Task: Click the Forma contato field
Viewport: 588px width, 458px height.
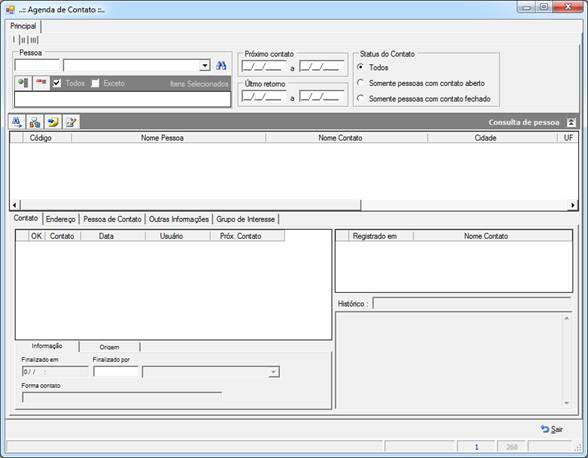Action: coord(122,397)
